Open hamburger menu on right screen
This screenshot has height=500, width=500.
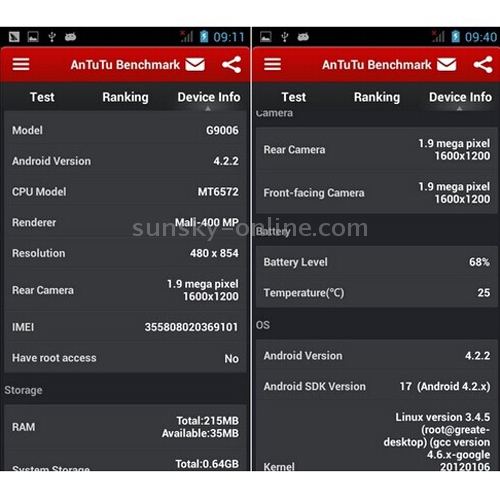coord(272,64)
